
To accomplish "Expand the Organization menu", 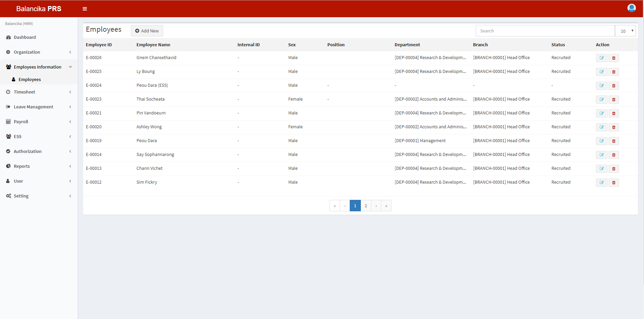I will (39, 52).
